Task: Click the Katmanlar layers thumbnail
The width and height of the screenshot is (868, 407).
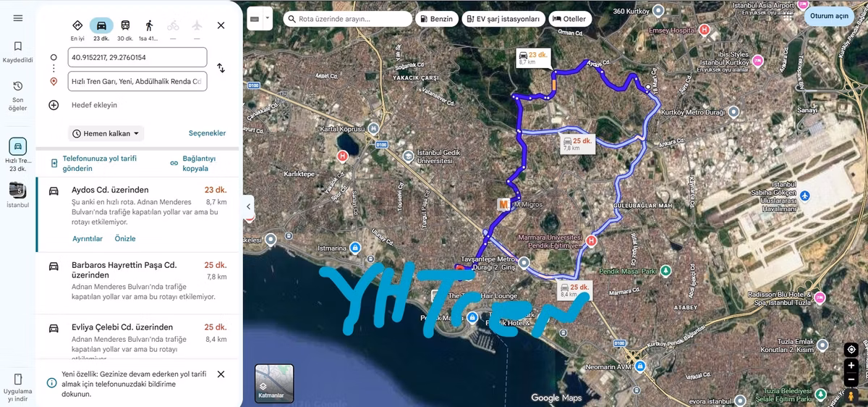Action: 274,383
